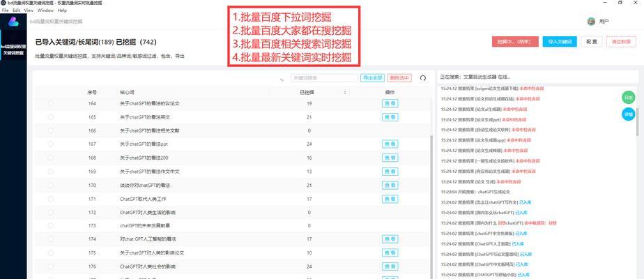The width and height of the screenshot is (644, 279).
Task: Open the 配置 settings button
Action: click(592, 41)
